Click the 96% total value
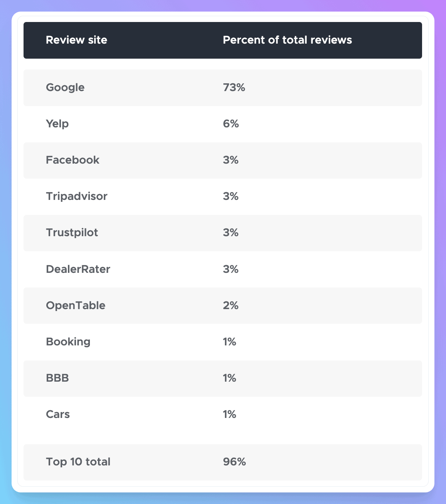The image size is (446, 504). (234, 462)
